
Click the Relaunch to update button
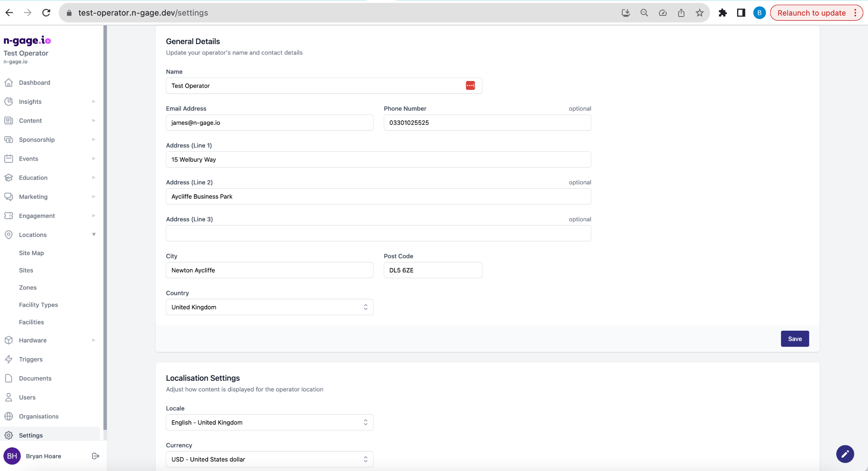(x=811, y=13)
